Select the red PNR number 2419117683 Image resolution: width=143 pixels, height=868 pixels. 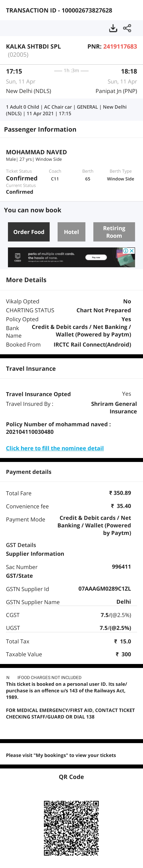pos(120,47)
